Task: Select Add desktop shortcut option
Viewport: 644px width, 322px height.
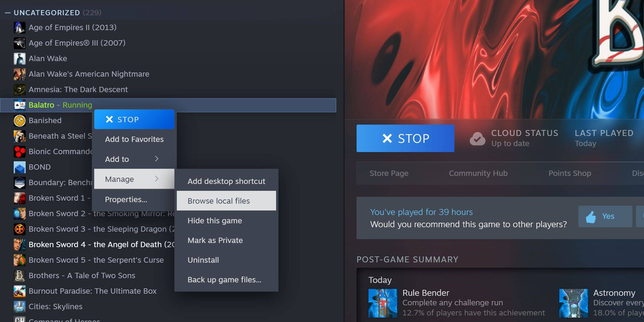Action: click(x=226, y=181)
